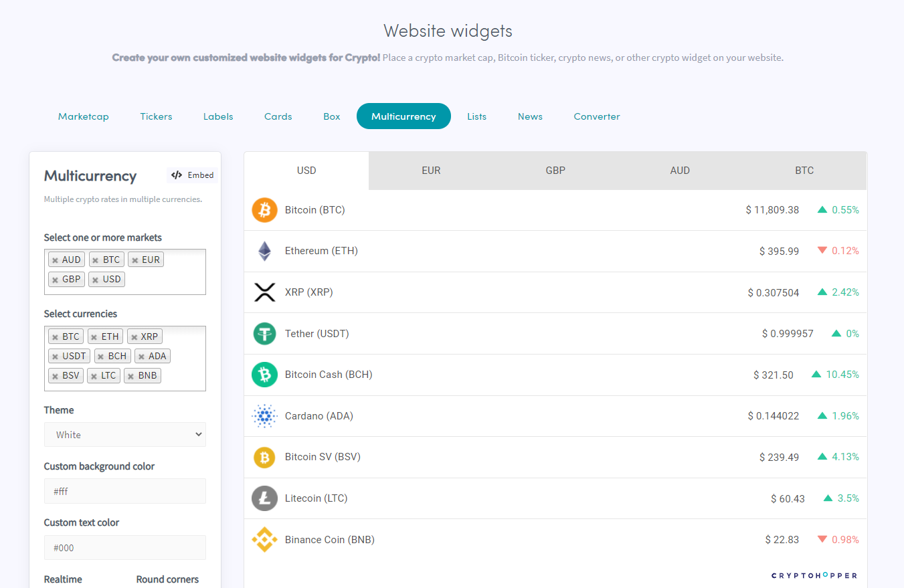Click the Bitcoin SV yellow logo icon

264,457
